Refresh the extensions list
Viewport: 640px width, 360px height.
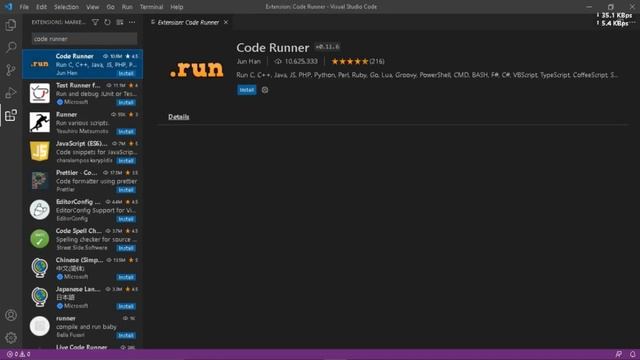tap(107, 22)
